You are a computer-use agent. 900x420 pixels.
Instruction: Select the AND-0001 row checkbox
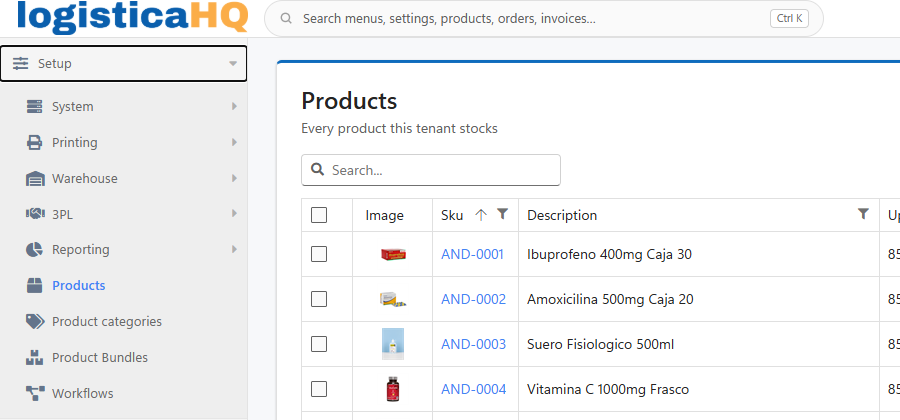[319, 254]
